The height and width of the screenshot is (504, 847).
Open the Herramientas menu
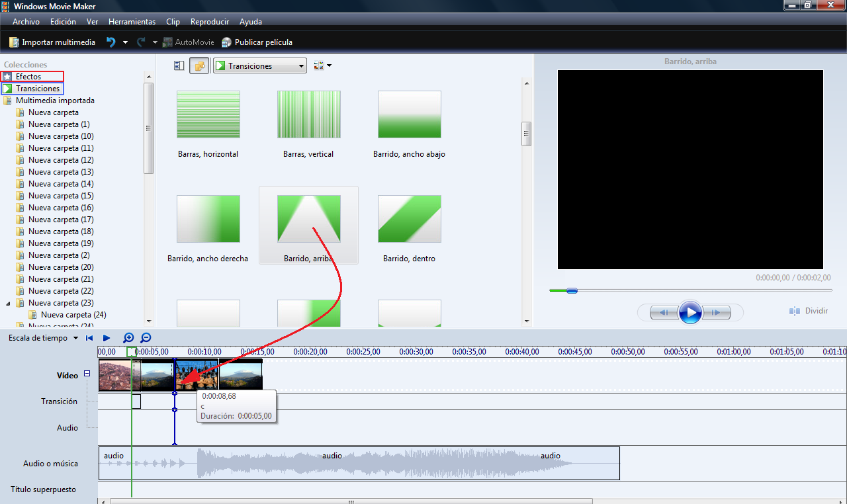click(x=132, y=22)
